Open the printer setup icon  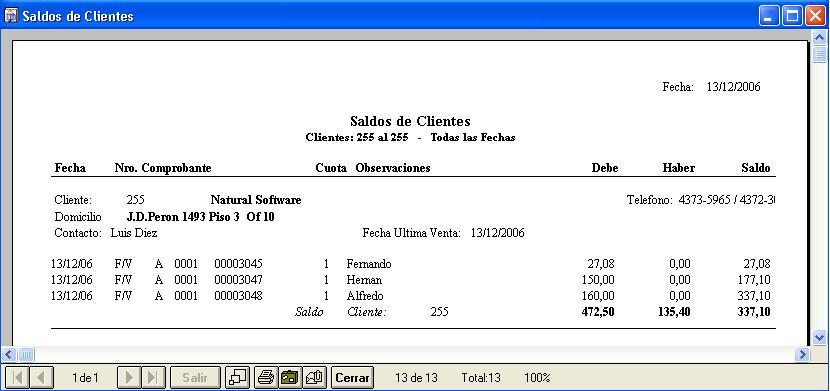coord(290,378)
